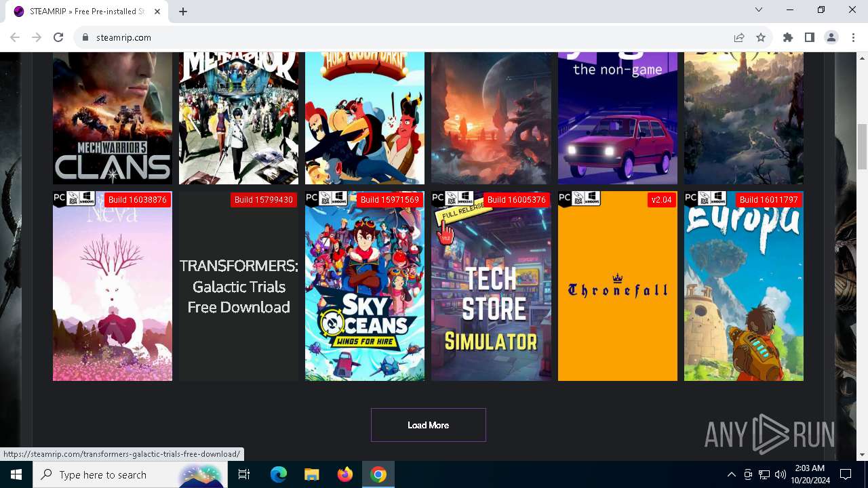
Task: Open clock showing 2:03 AM
Action: coord(809,474)
